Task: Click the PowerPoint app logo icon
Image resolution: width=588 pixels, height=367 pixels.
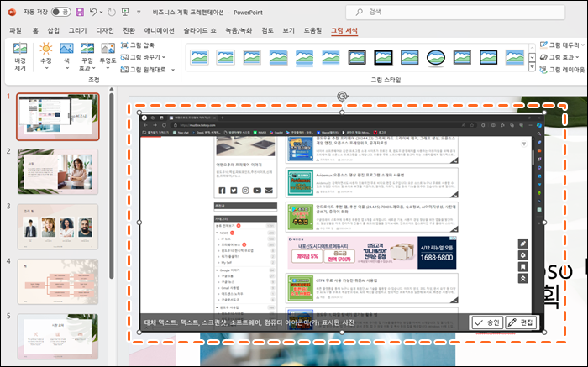Action: point(12,12)
